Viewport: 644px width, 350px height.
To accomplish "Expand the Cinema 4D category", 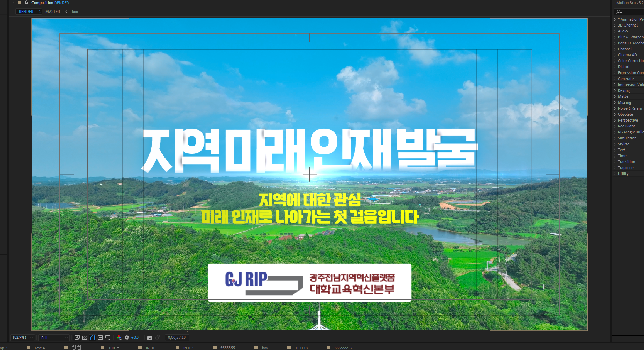I will tap(615, 55).
